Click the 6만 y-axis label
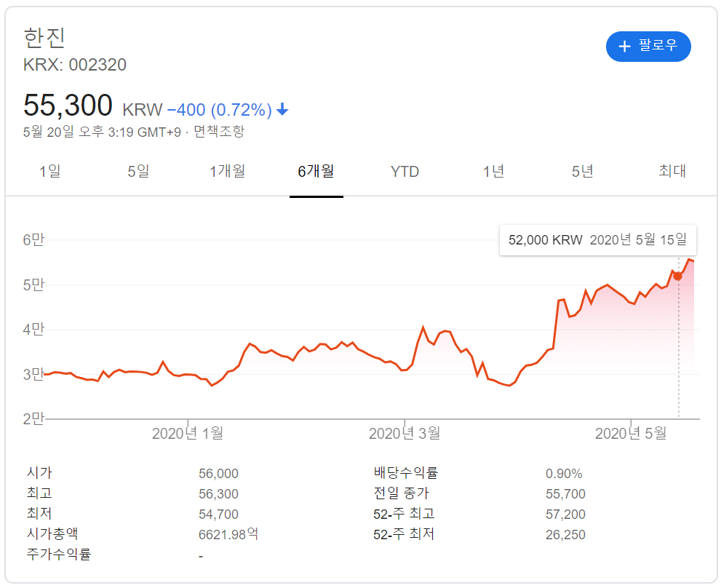 pyautogui.click(x=34, y=239)
